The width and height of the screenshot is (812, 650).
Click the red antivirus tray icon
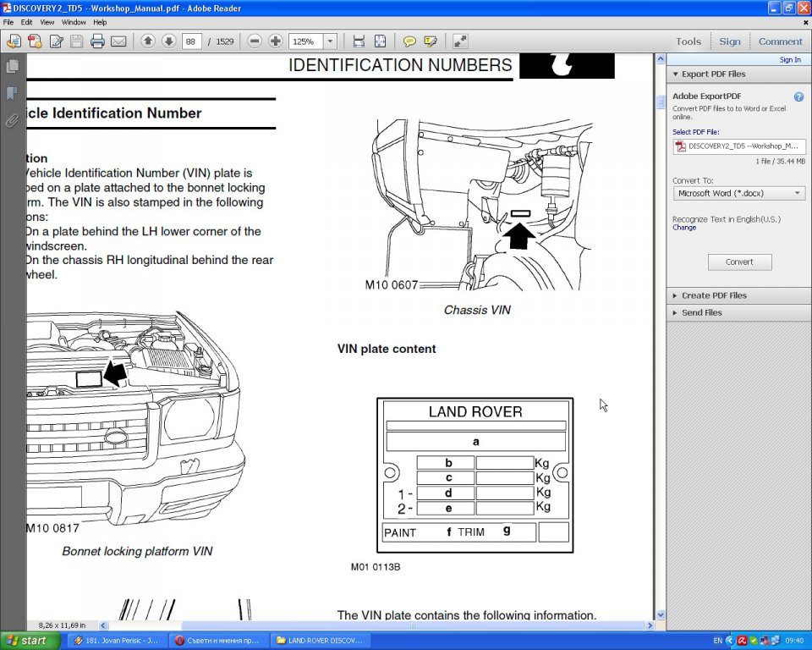(742, 641)
